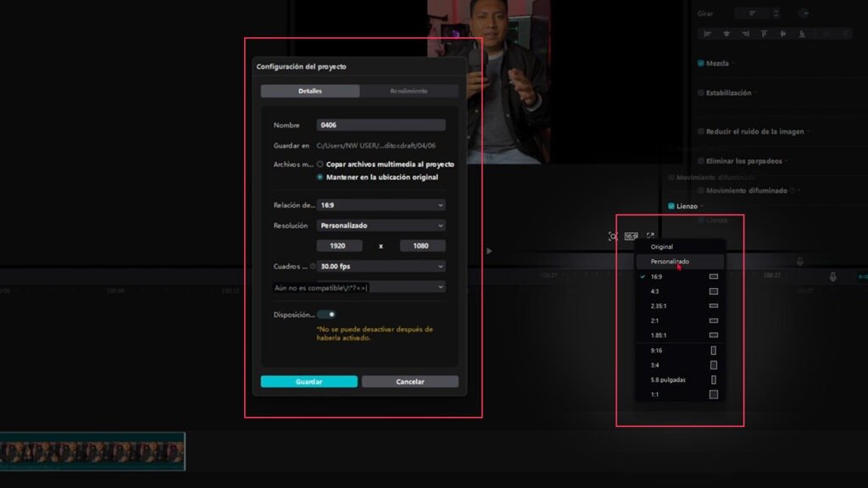Image resolution: width=868 pixels, height=488 pixels.
Task: Click the align top icon
Action: pyautogui.click(x=764, y=34)
